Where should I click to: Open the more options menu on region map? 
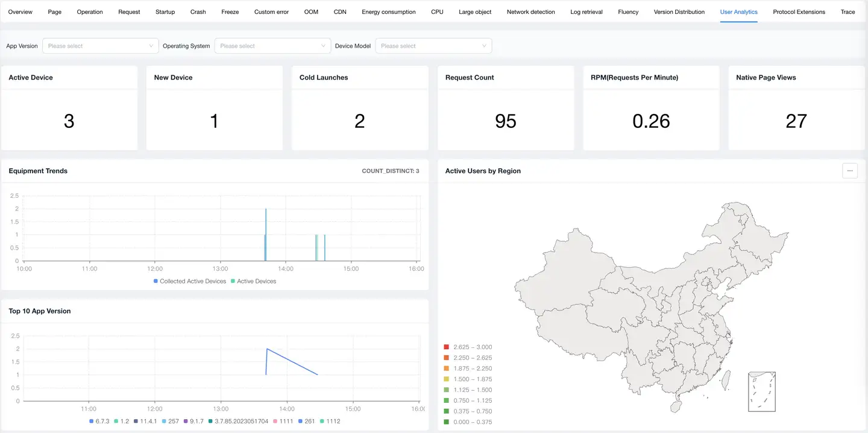(x=849, y=171)
